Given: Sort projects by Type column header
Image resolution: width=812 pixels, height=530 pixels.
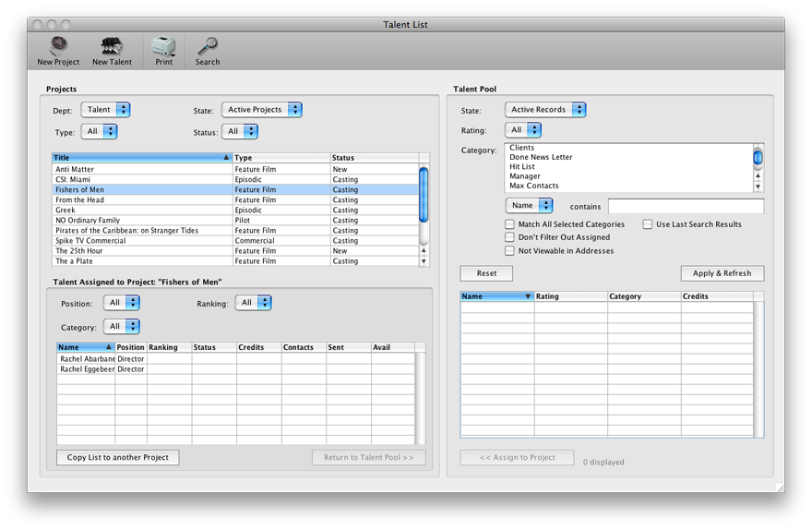Looking at the screenshot, I should coord(281,158).
